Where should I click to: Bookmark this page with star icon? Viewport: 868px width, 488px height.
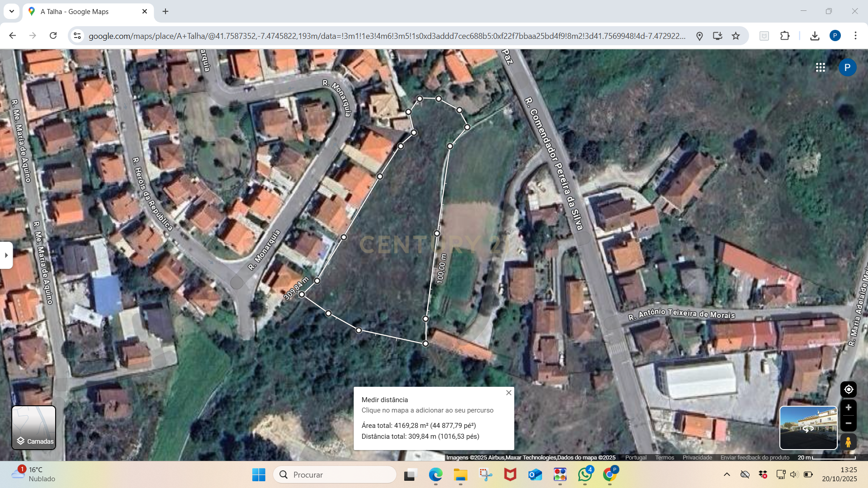(736, 36)
